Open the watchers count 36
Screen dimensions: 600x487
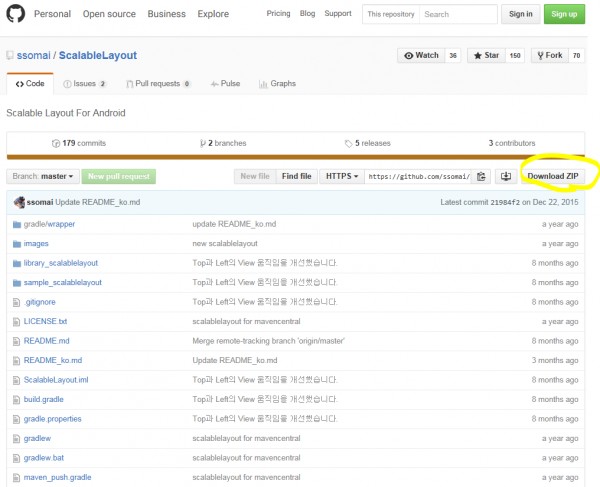coord(453,55)
